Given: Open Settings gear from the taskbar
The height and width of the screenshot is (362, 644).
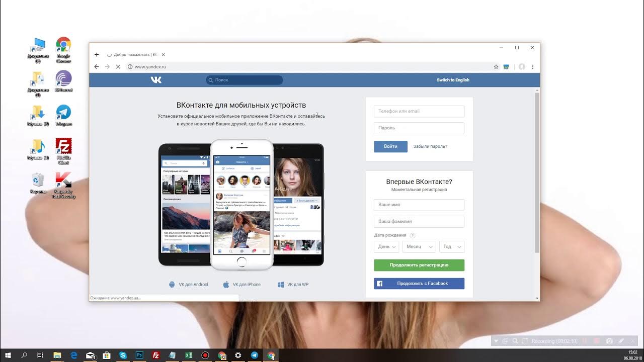Looking at the screenshot, I should click(238, 355).
